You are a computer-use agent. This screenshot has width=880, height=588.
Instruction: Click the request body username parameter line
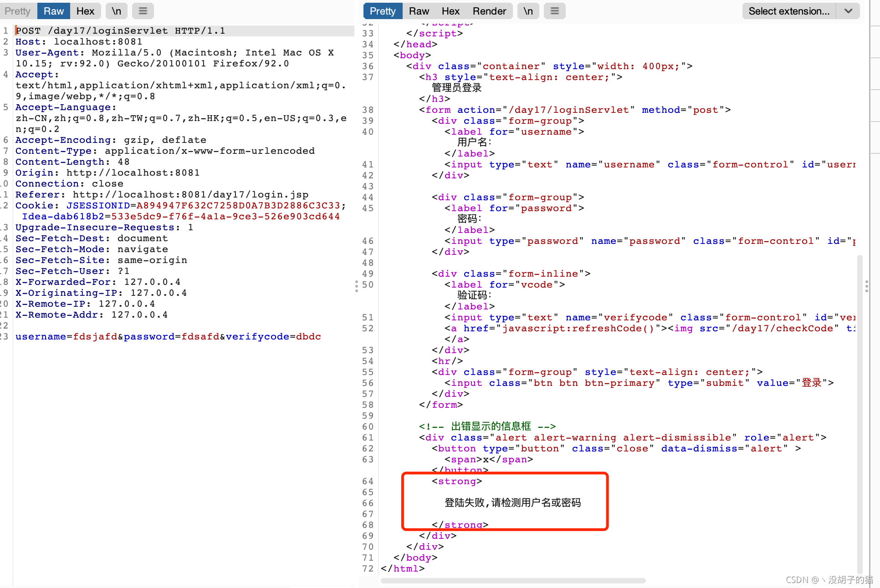(x=168, y=336)
